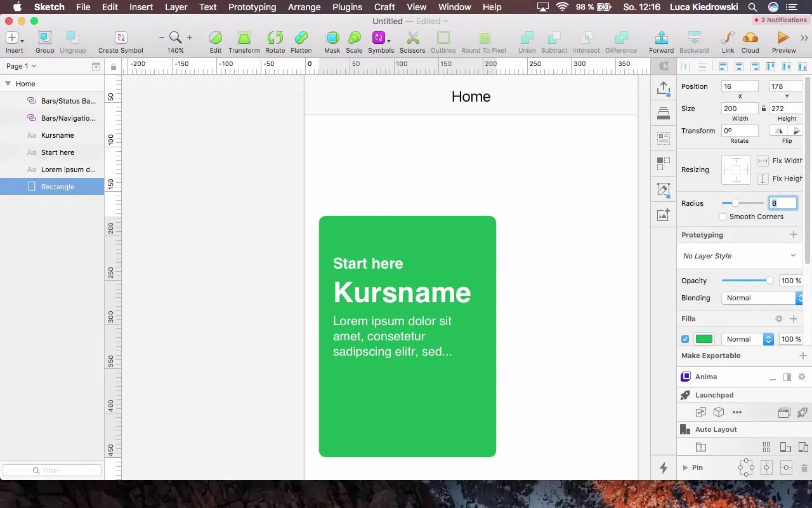The image size is (812, 508).
Task: Open the Page 1 dropdown
Action: [x=21, y=66]
